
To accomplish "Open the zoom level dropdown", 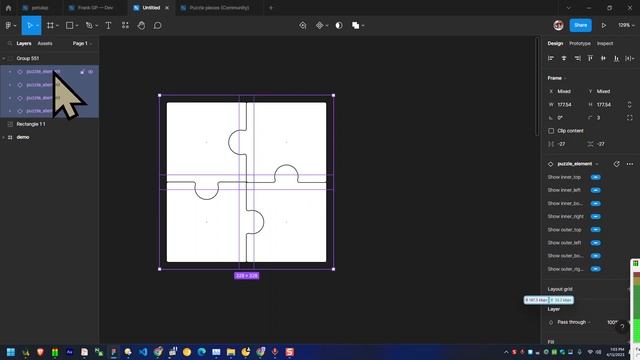I will click(x=626, y=25).
